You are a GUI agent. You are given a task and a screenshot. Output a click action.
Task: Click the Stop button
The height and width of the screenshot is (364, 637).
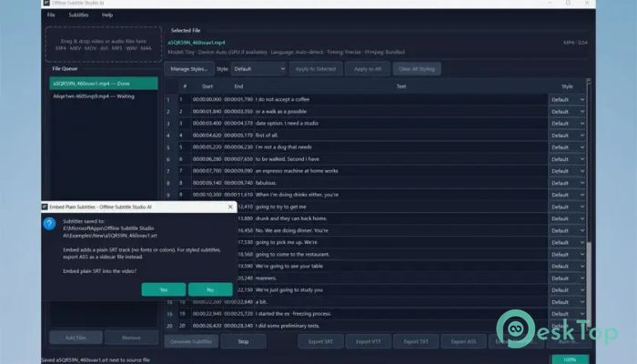pos(243,341)
